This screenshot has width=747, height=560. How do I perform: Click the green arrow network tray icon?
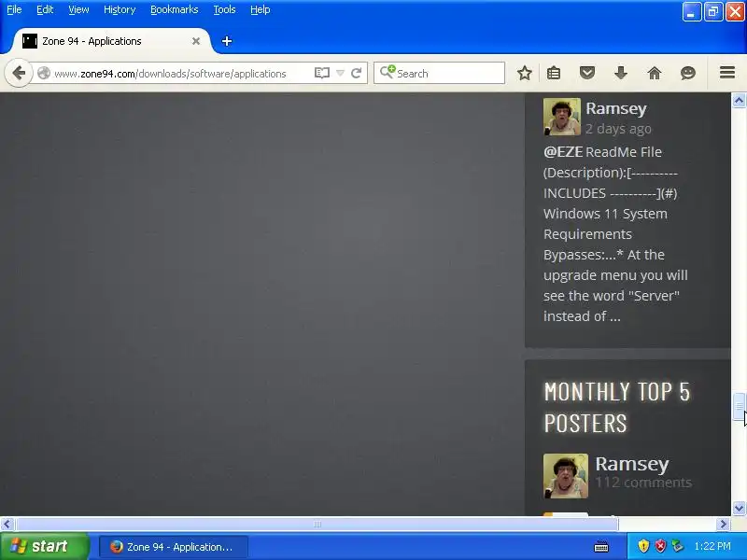tap(677, 546)
